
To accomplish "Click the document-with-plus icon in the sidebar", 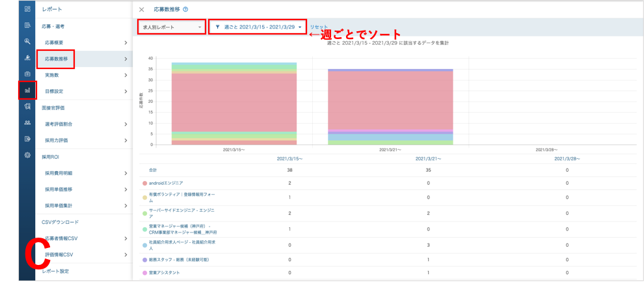I will pyautogui.click(x=27, y=139).
